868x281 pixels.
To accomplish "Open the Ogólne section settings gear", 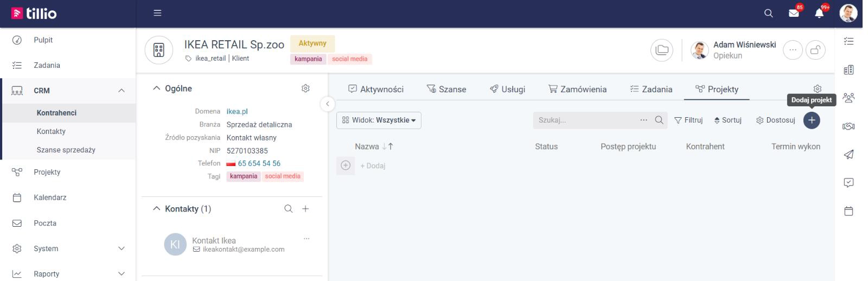I will (x=305, y=88).
